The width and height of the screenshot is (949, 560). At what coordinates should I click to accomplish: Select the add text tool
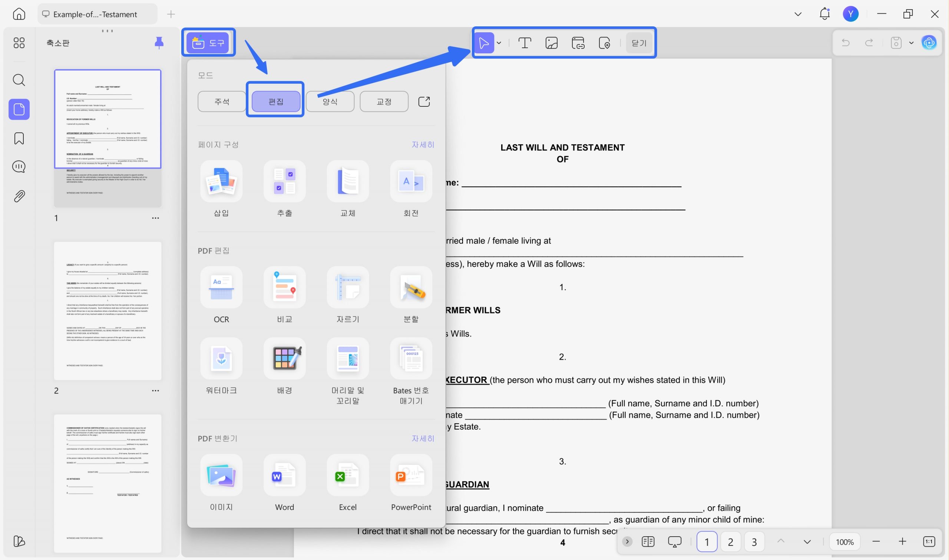click(x=525, y=43)
